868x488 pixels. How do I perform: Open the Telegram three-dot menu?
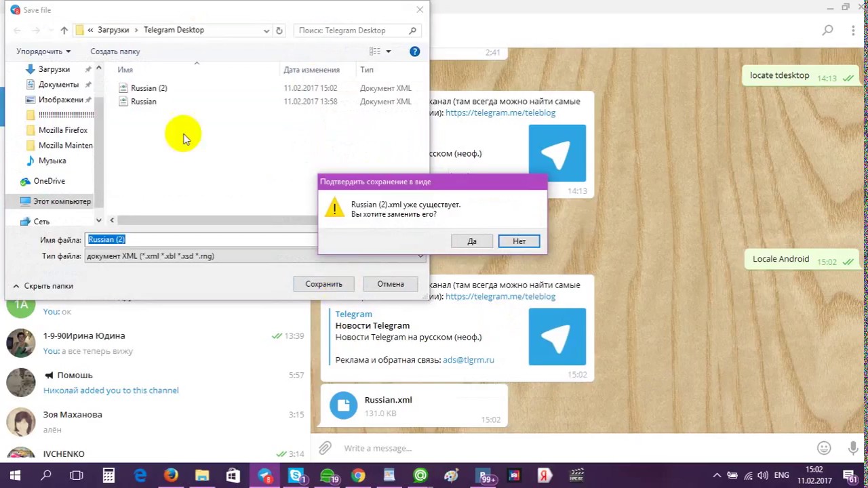click(854, 30)
